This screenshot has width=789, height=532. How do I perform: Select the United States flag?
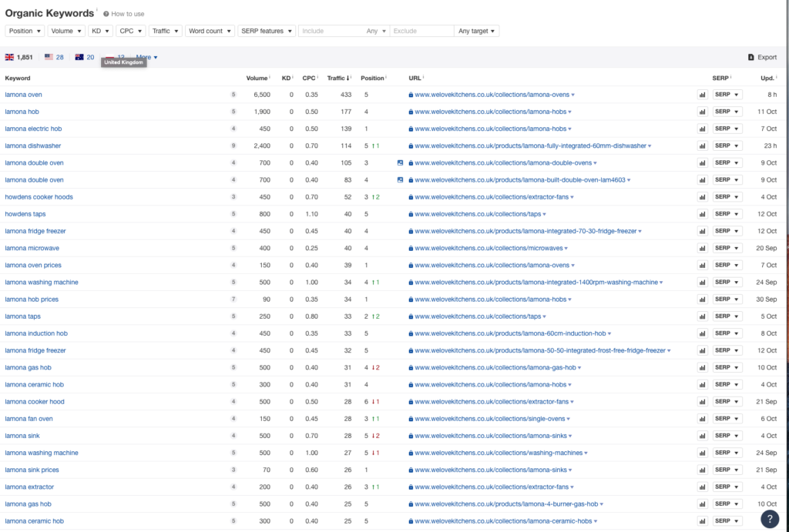49,57
